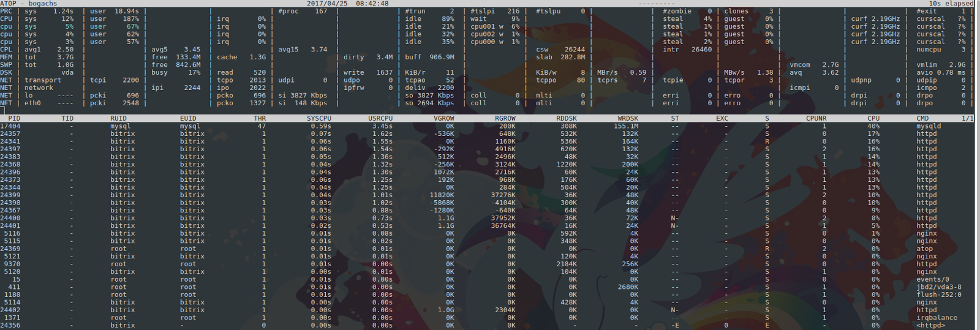The width and height of the screenshot is (980, 330).
Task: Click the 2680K write value of PID 411
Action: tap(628, 287)
